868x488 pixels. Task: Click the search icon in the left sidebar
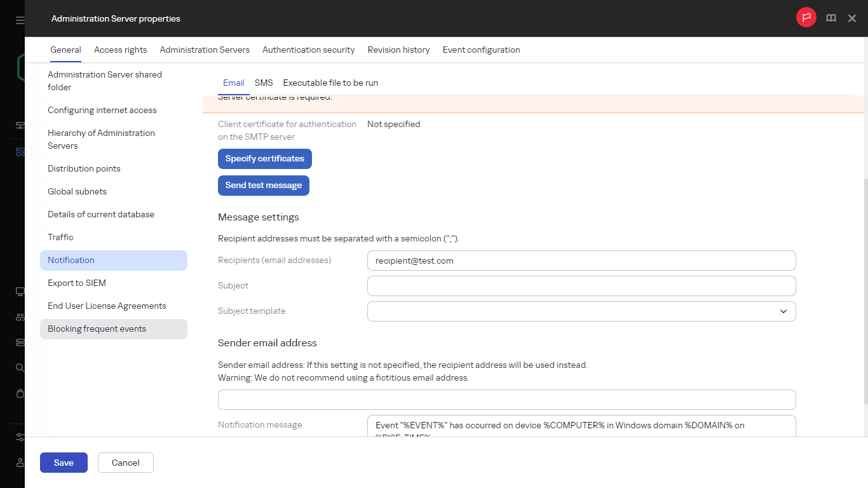click(x=20, y=367)
